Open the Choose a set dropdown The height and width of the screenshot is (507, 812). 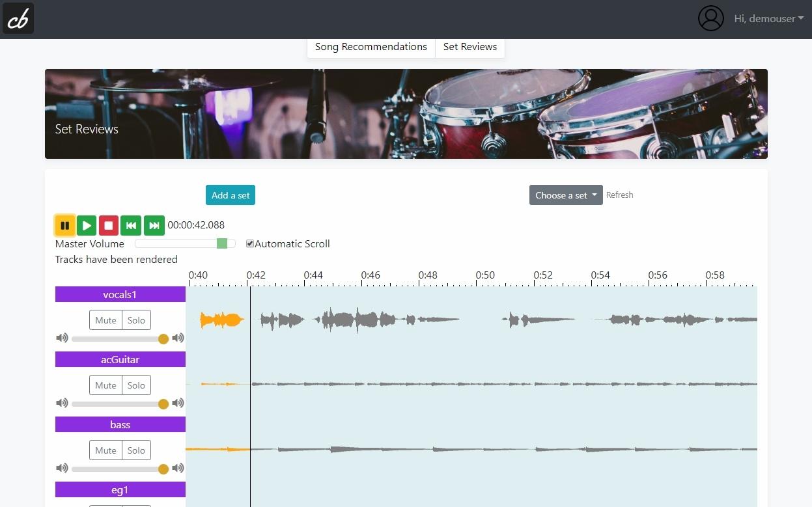point(566,195)
